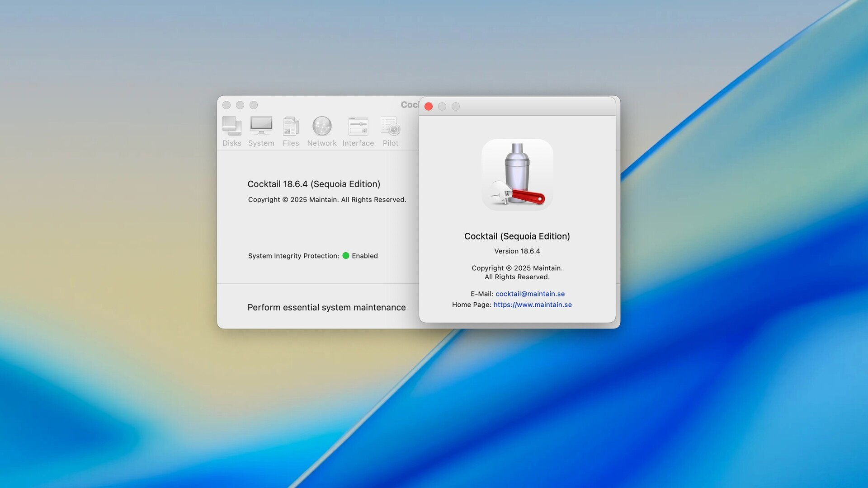
Task: Open the https://www.maintain.se home page link
Action: [533, 305]
